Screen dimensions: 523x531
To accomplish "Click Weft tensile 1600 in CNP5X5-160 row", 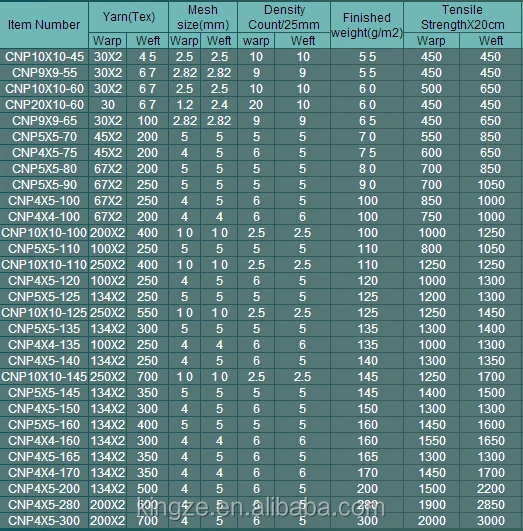I will click(491, 425).
